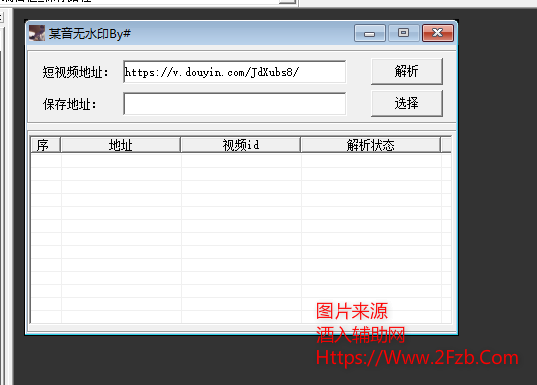
Task: Click the 视频id column header
Action: [241, 145]
